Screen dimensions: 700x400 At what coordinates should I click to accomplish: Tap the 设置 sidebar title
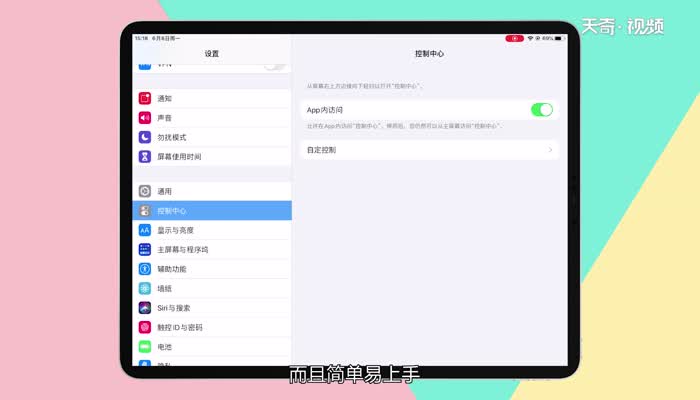(x=212, y=54)
